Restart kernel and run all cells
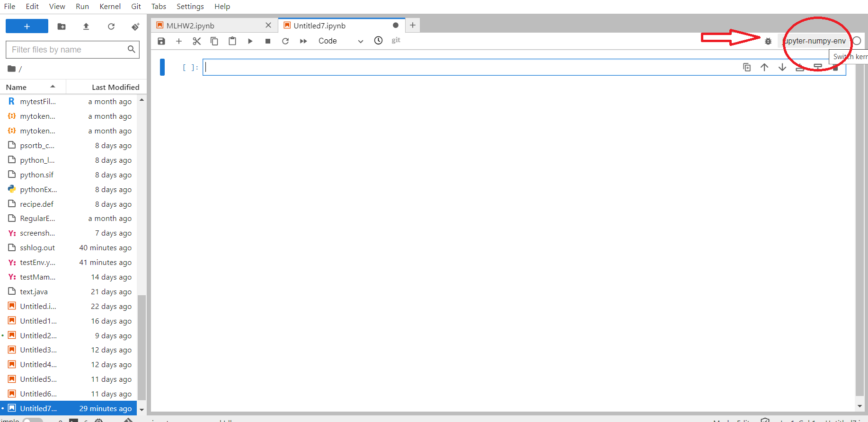The width and height of the screenshot is (868, 422). (x=303, y=41)
